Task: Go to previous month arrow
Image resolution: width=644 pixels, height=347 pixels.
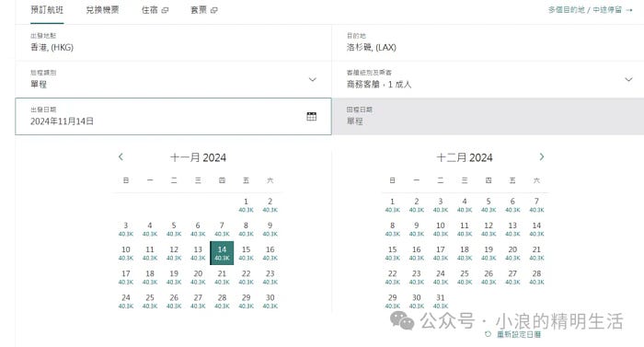Action: (121, 156)
